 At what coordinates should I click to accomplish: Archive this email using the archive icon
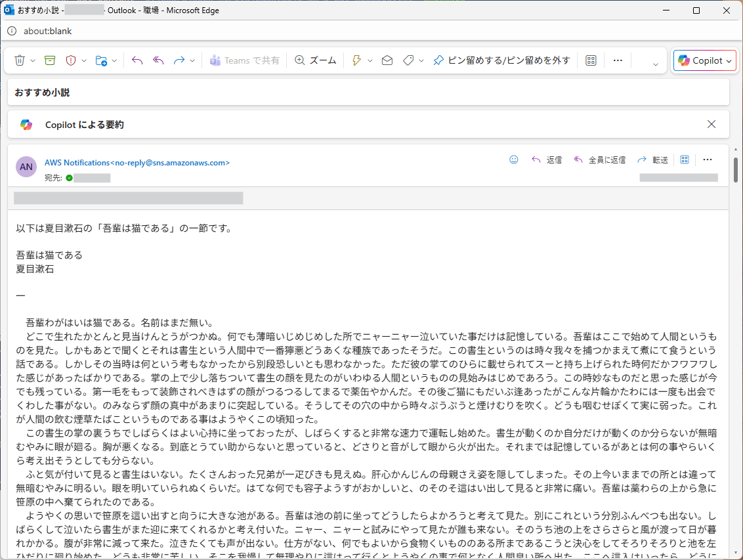50,60
